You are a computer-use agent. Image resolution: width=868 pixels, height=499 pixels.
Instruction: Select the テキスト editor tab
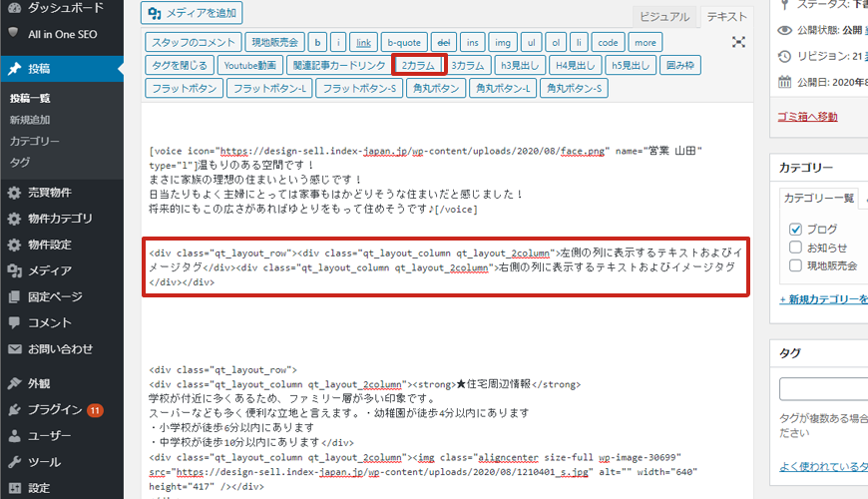[x=725, y=16]
